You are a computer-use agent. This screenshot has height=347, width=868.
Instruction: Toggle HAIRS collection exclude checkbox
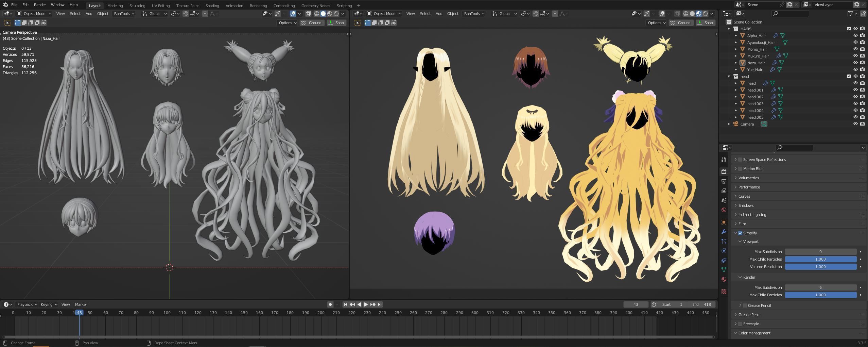click(849, 29)
